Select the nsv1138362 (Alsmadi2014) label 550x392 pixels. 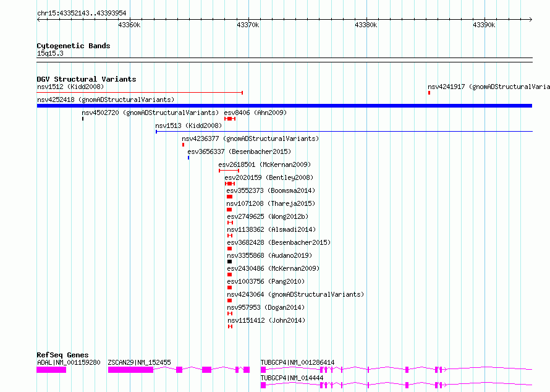(x=271, y=229)
